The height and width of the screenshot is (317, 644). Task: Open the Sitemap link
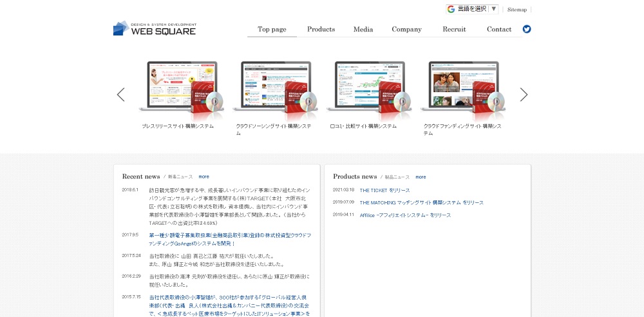click(x=516, y=10)
